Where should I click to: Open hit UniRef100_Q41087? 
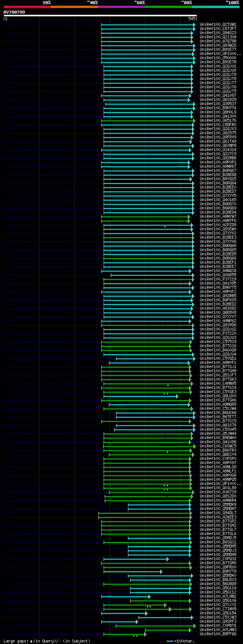218,95
